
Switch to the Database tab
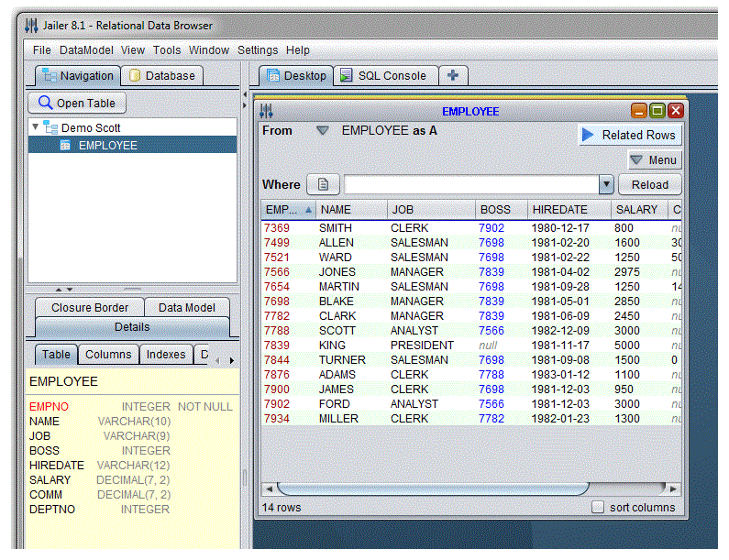tap(161, 76)
